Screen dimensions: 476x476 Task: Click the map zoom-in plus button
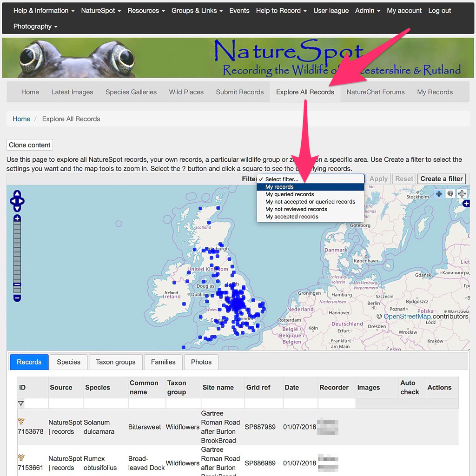pos(17,218)
